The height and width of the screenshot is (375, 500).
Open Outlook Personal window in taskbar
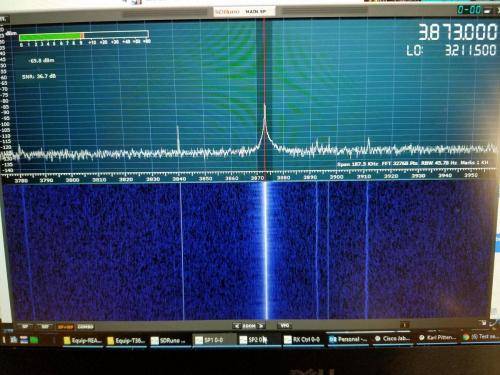[x=348, y=339]
